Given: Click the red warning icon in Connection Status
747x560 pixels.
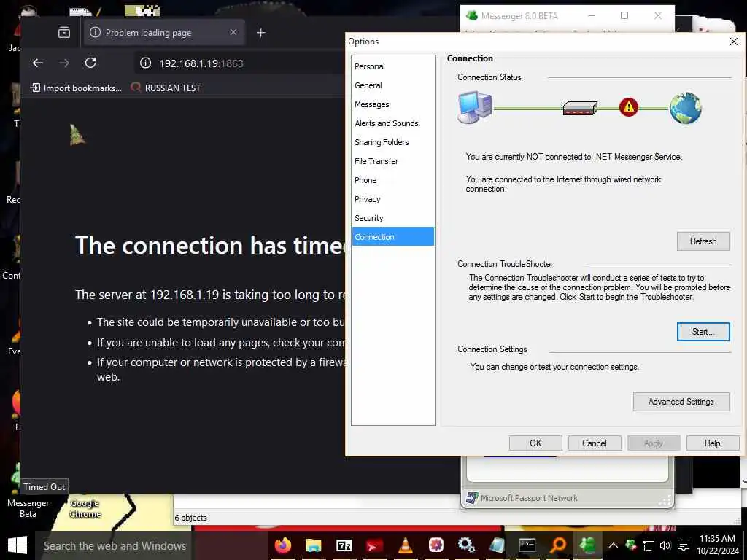Looking at the screenshot, I should [628, 106].
